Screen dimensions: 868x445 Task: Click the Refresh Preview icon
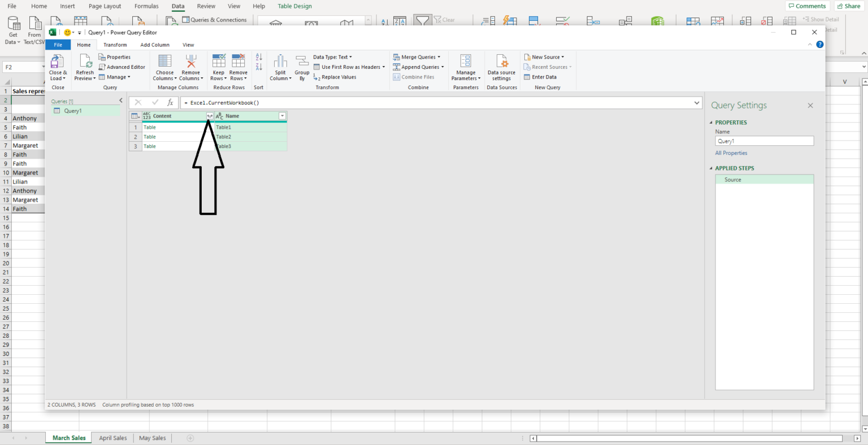click(x=85, y=62)
